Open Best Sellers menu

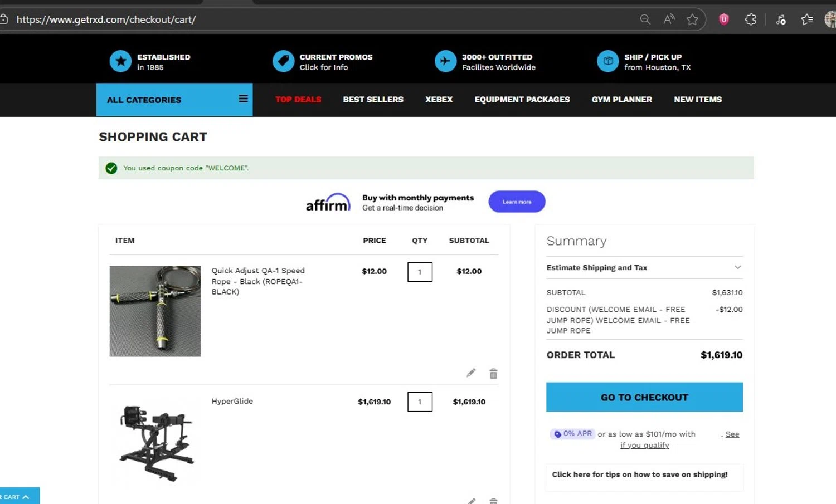[373, 99]
